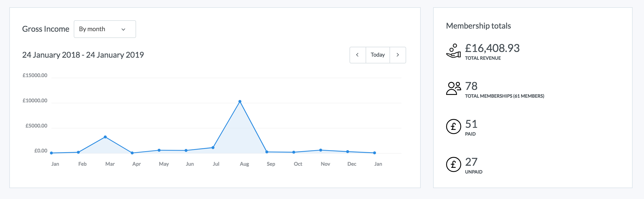Click the £16,408.93 total revenue figure
Screen dimensions: 644x199
point(492,48)
